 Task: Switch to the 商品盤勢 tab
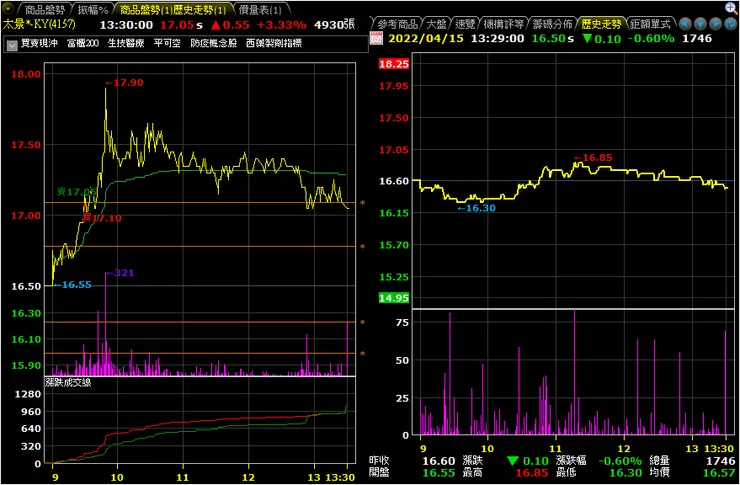[43, 9]
